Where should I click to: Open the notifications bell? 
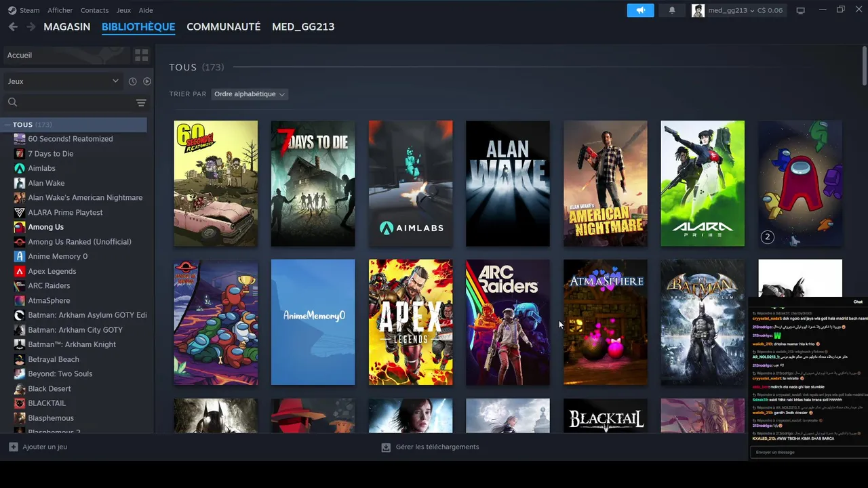(672, 10)
